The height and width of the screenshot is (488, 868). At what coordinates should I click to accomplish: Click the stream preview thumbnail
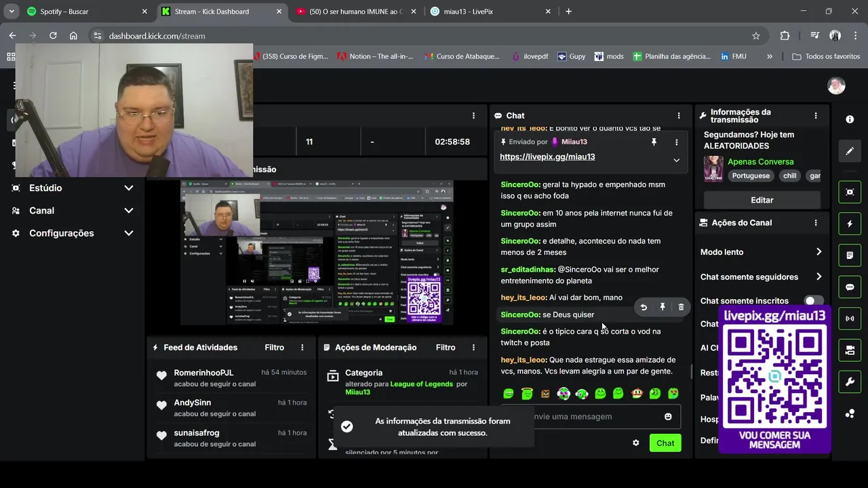[317, 252]
